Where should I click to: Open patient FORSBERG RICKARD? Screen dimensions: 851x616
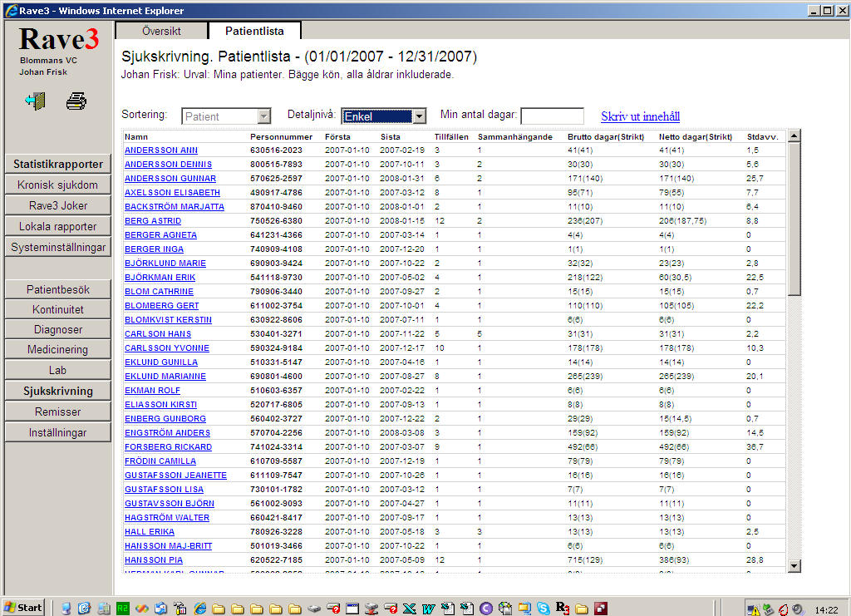(x=168, y=446)
